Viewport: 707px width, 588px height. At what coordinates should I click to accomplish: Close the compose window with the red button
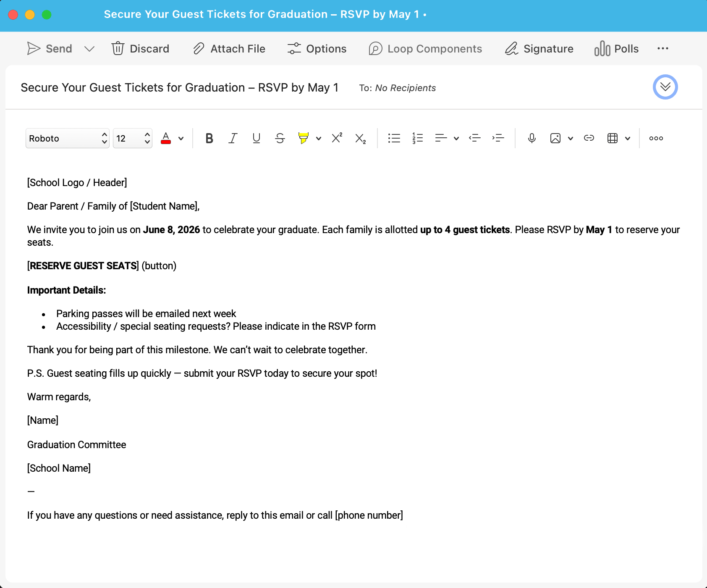[x=13, y=15]
